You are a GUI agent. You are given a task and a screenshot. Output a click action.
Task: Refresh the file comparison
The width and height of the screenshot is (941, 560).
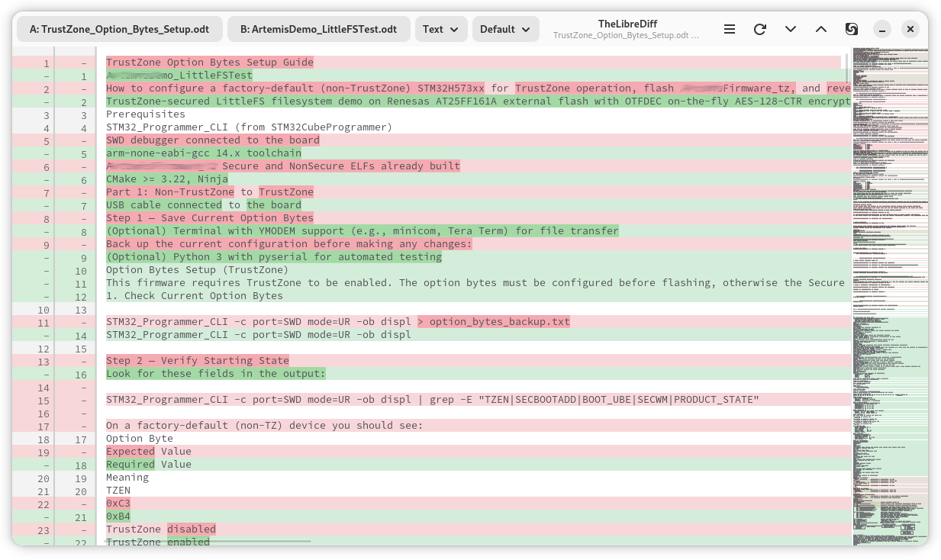tap(759, 28)
